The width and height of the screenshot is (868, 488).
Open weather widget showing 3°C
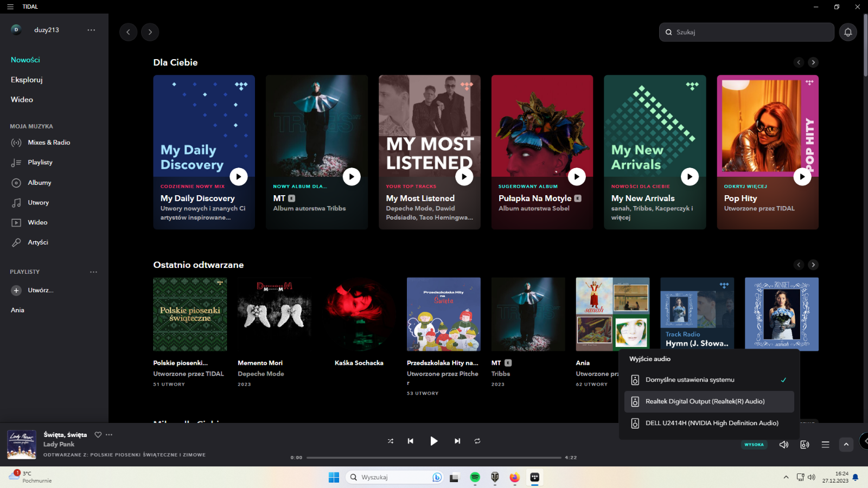pyautogui.click(x=31, y=477)
